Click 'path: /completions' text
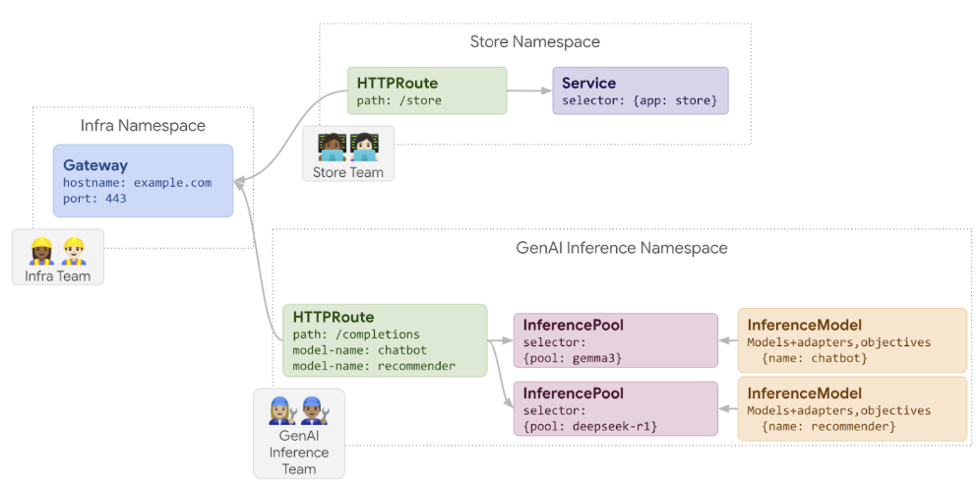Viewport: 980px width, 489px height. [356, 335]
